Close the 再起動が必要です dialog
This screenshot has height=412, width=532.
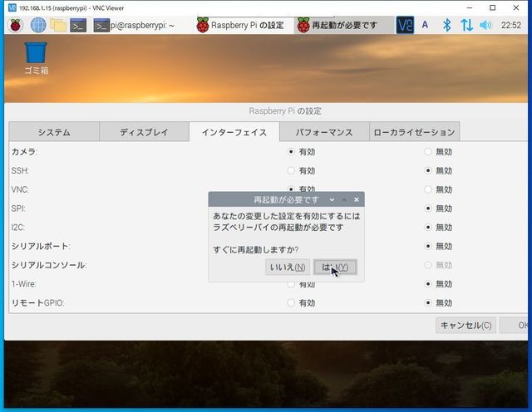tap(357, 199)
